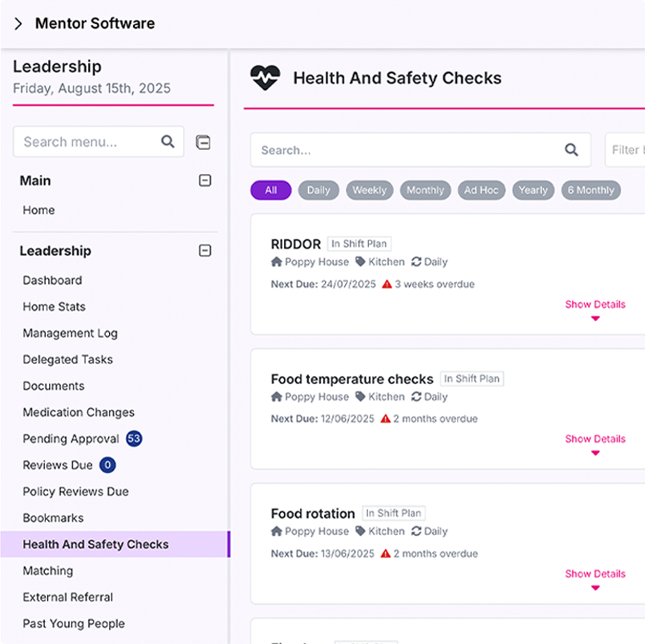Click the recurring Daily icon on Food temperature checks
645x644 pixels.
(x=416, y=396)
